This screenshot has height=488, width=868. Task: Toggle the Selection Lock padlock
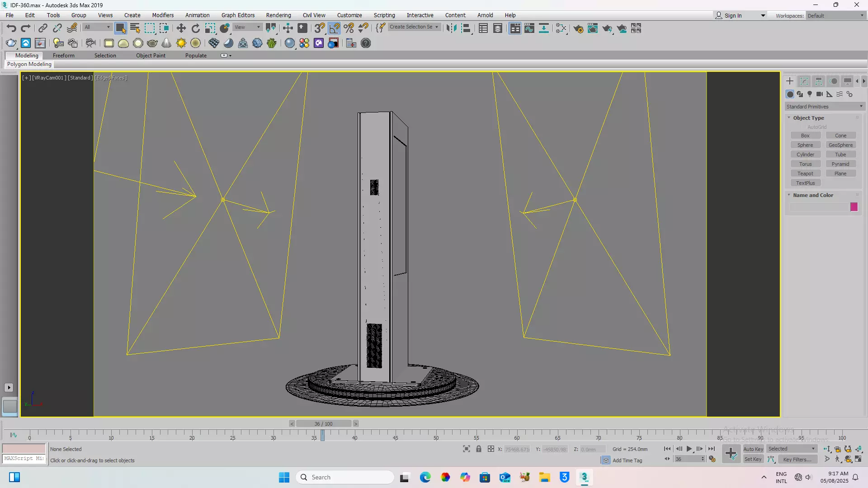point(479,449)
